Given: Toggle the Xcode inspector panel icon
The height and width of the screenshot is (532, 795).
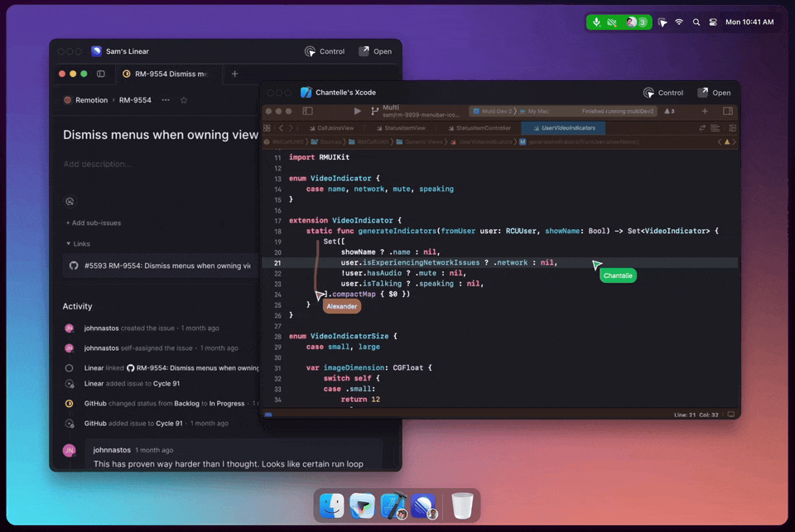Looking at the screenshot, I should 728,111.
